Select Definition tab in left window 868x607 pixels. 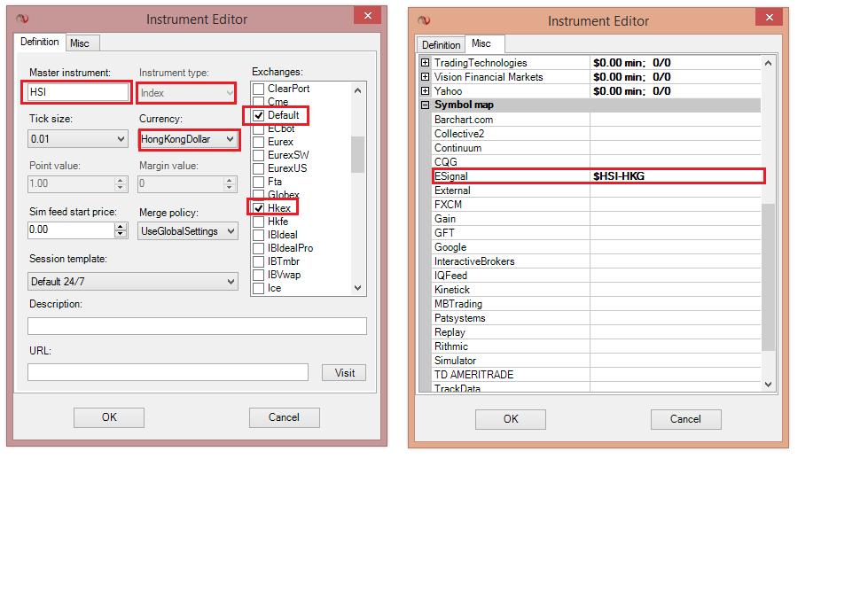point(39,42)
